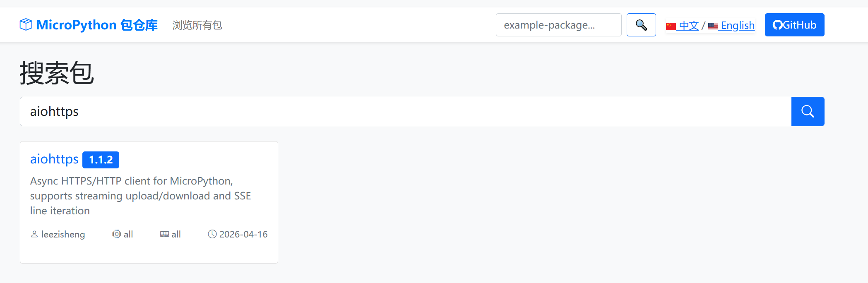Screen dimensions: 868x283
Task: Click the US flag icon
Action: pyautogui.click(x=713, y=26)
